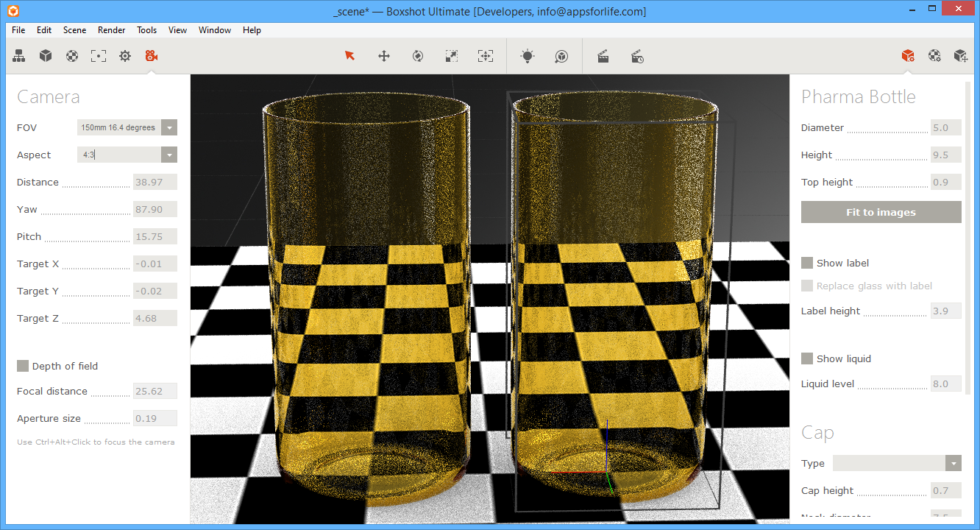Click the Target Y value field
This screenshot has height=530, width=980.
(x=155, y=291)
